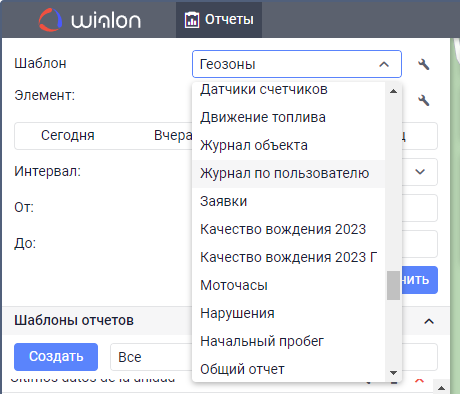This screenshot has width=460, height=394.
Task: Click the dropdown list scroll up arrow
Action: tap(393, 91)
